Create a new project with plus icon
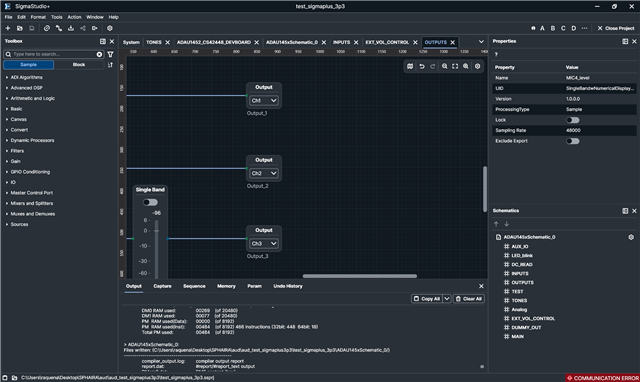Viewport: 640px width, 382px height. click(x=8, y=28)
